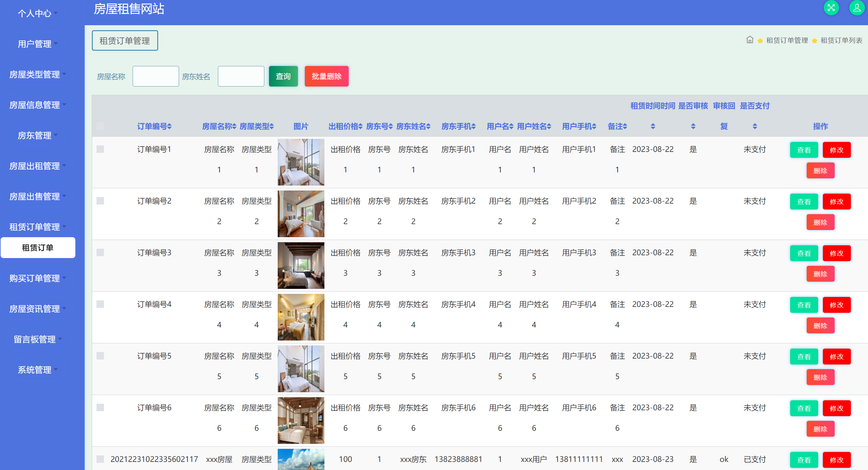
Task: Expand the 房屋出售管理 sidebar menu
Action: pos(37,196)
